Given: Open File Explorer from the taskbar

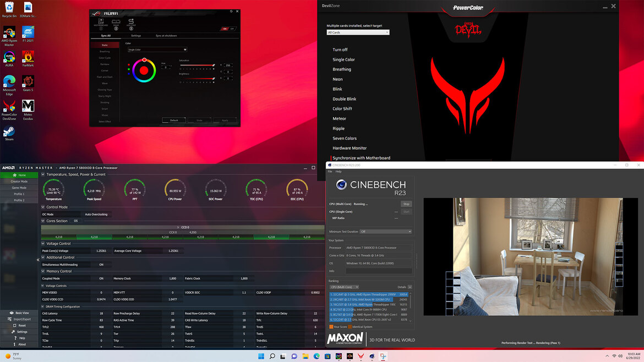Looking at the screenshot, I should [305, 356].
